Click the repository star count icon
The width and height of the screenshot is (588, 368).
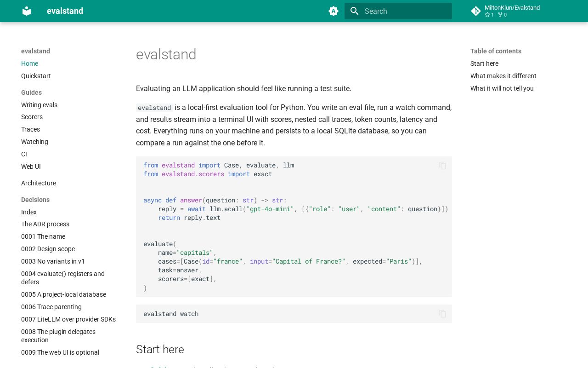coord(487,15)
